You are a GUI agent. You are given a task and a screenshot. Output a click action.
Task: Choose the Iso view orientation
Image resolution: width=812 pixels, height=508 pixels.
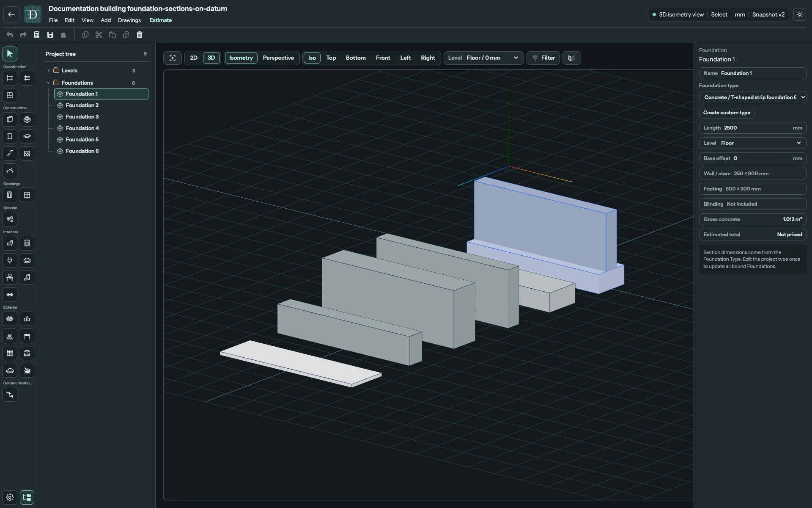[312, 58]
